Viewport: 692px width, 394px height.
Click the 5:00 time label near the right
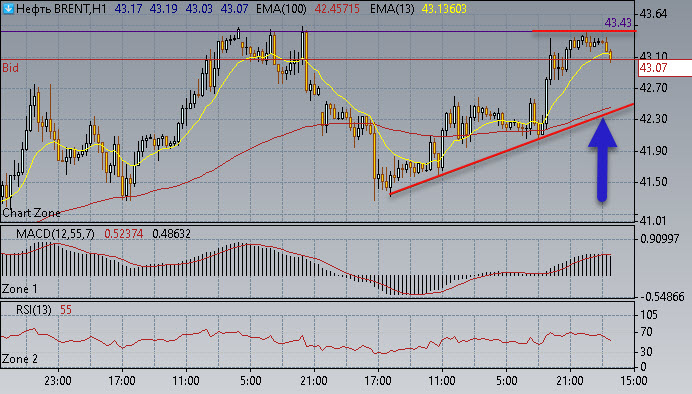pyautogui.click(x=506, y=381)
